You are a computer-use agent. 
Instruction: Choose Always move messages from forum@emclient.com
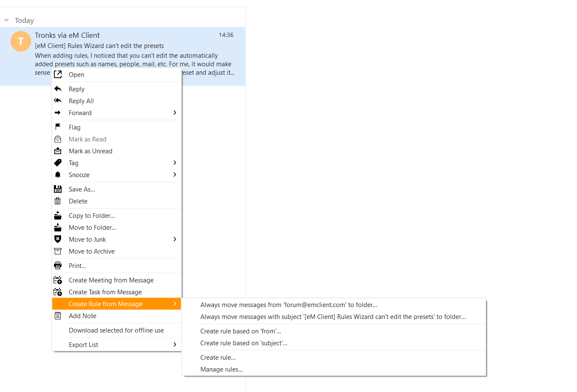click(x=334, y=305)
